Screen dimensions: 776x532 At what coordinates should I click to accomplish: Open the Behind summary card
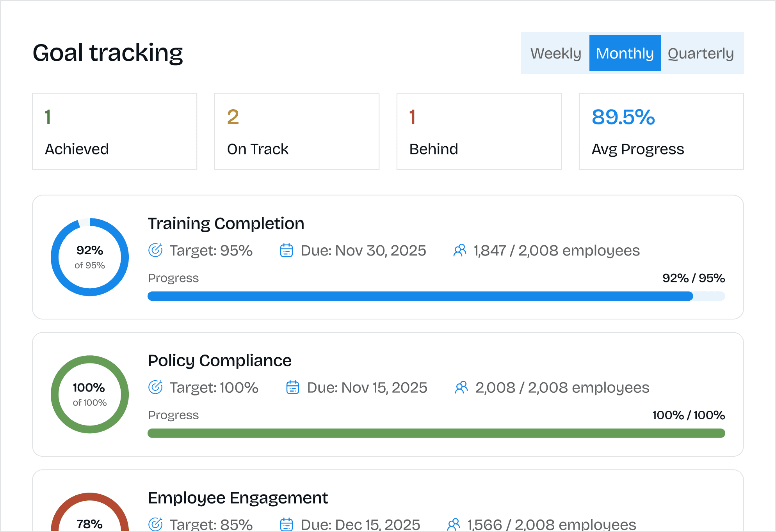(x=479, y=131)
